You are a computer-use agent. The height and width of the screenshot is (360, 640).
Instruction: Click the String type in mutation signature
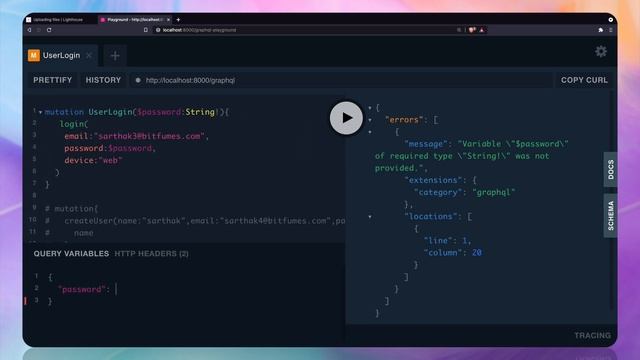click(200, 112)
